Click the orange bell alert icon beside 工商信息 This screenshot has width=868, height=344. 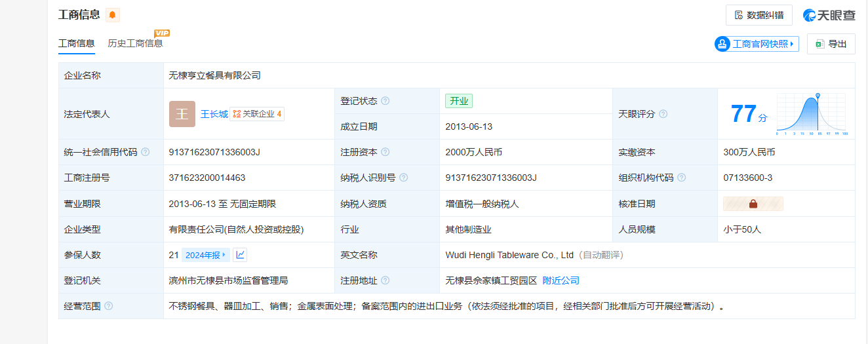pos(112,15)
